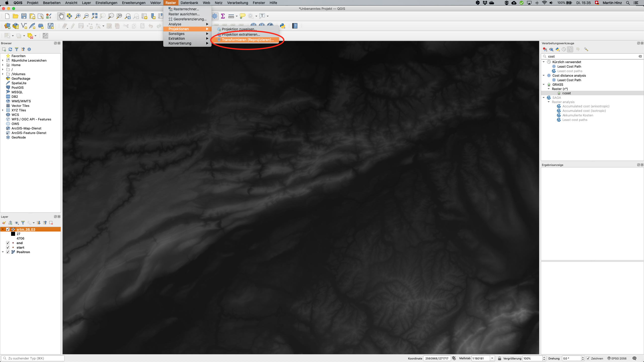644x362 pixels.
Task: Click the black color swatch under srtm_38_03
Action: [x=13, y=234]
